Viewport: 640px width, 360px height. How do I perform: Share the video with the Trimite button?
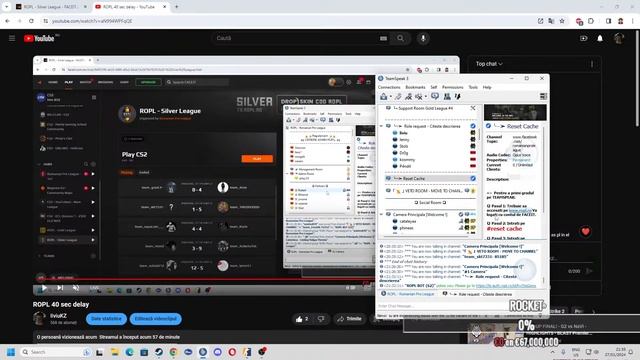point(349,319)
